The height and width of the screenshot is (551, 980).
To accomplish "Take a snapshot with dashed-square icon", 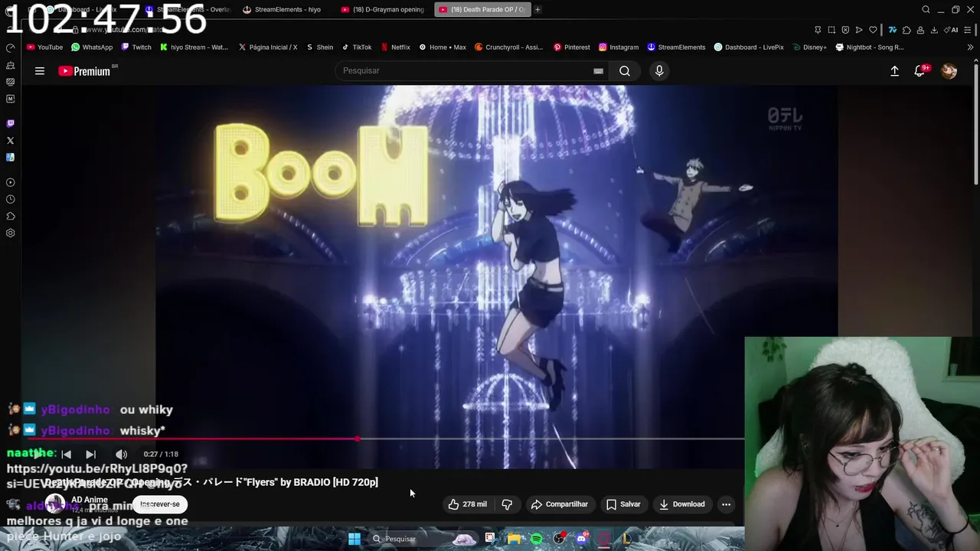I will tap(831, 30).
